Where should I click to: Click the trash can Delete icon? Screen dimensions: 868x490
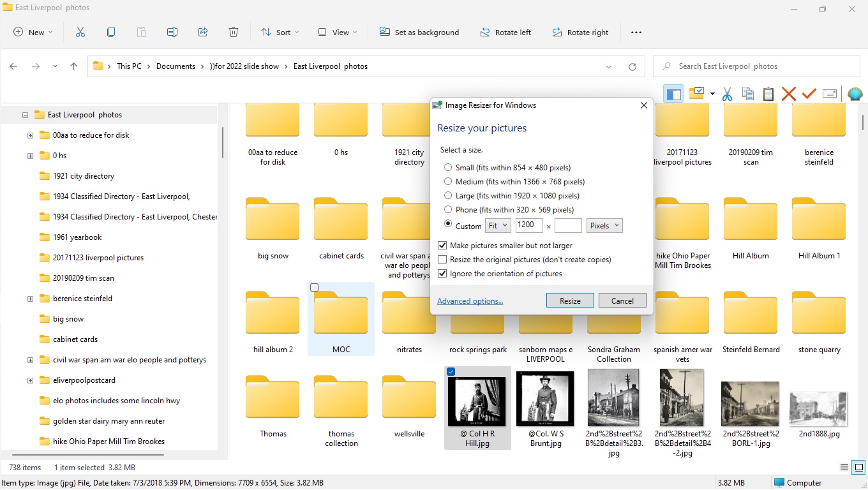(x=234, y=33)
